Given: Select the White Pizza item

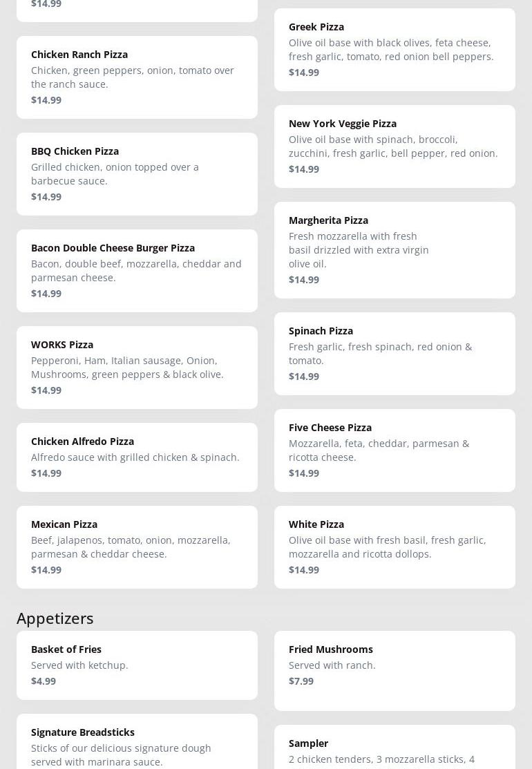Looking at the screenshot, I should [x=395, y=547].
